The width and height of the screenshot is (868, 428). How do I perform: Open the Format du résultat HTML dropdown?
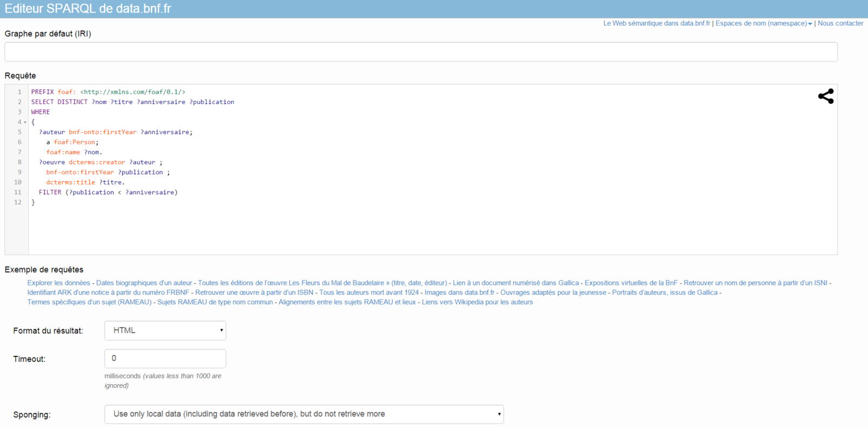pos(165,330)
